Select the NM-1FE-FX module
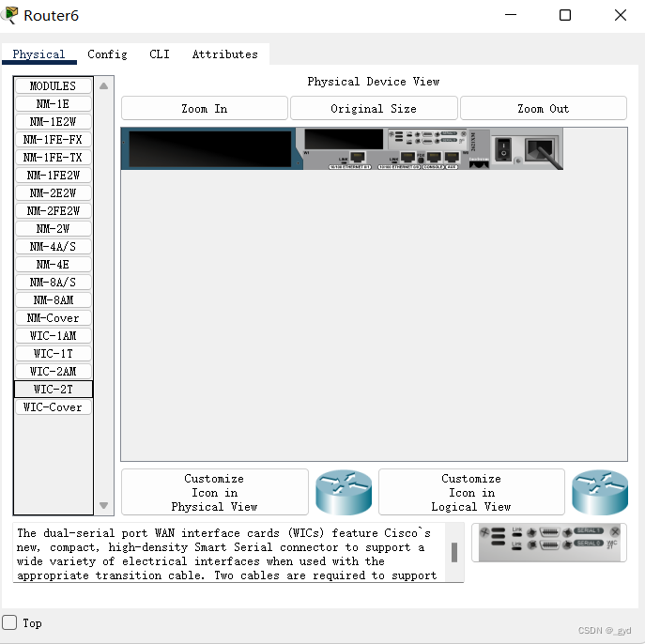Screen dimensions: 645x644 [54, 140]
